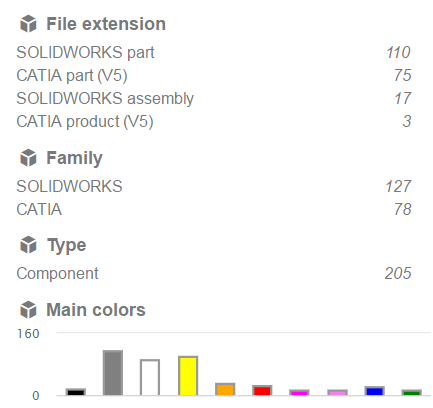433x408 pixels.
Task: Filter by SOLIDWORKS part extension
Action: (214, 52)
